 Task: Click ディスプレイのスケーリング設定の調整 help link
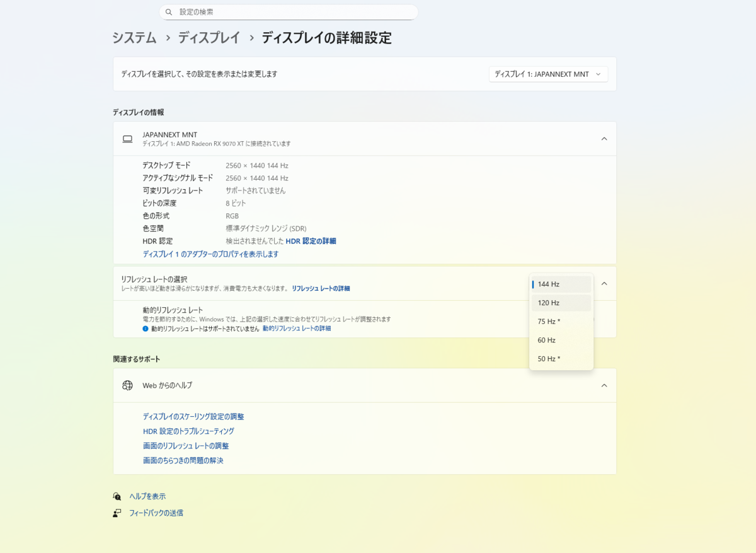click(x=193, y=416)
